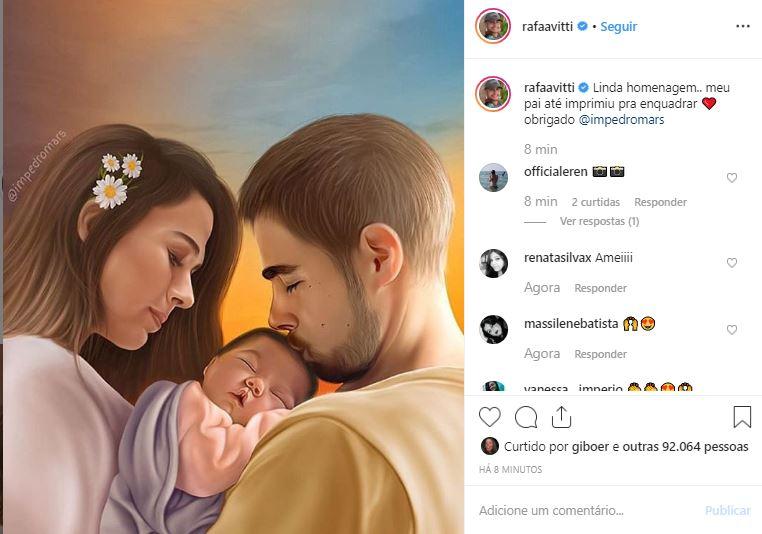
Task: Open the comment speech bubble icon
Action: coord(526,417)
